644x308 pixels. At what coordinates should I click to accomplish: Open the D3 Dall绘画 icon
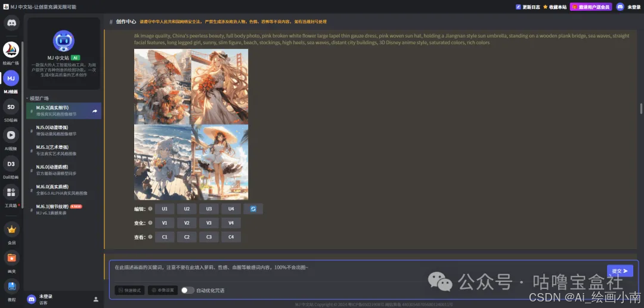(x=11, y=164)
